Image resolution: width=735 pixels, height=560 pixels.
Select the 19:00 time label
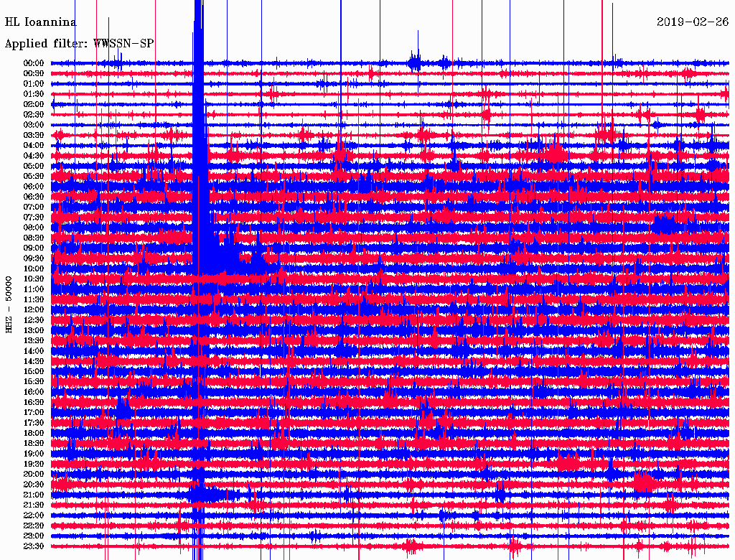[x=34, y=454]
